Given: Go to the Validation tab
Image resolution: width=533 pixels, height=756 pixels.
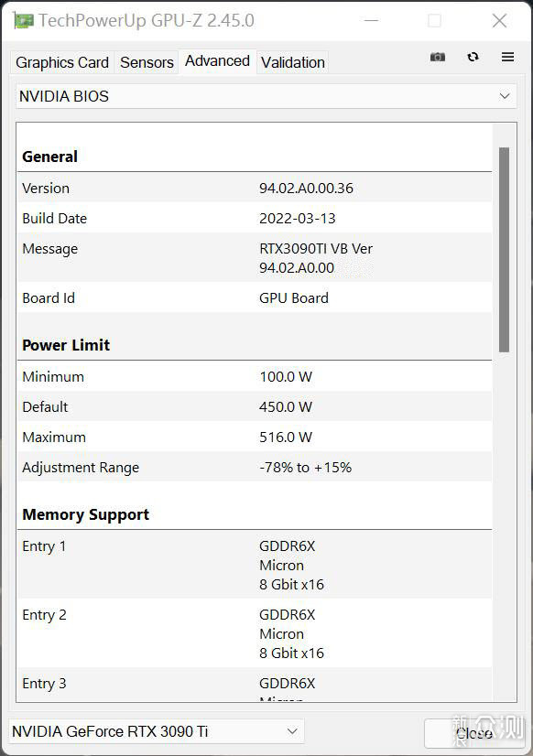Looking at the screenshot, I should pyautogui.click(x=293, y=62).
